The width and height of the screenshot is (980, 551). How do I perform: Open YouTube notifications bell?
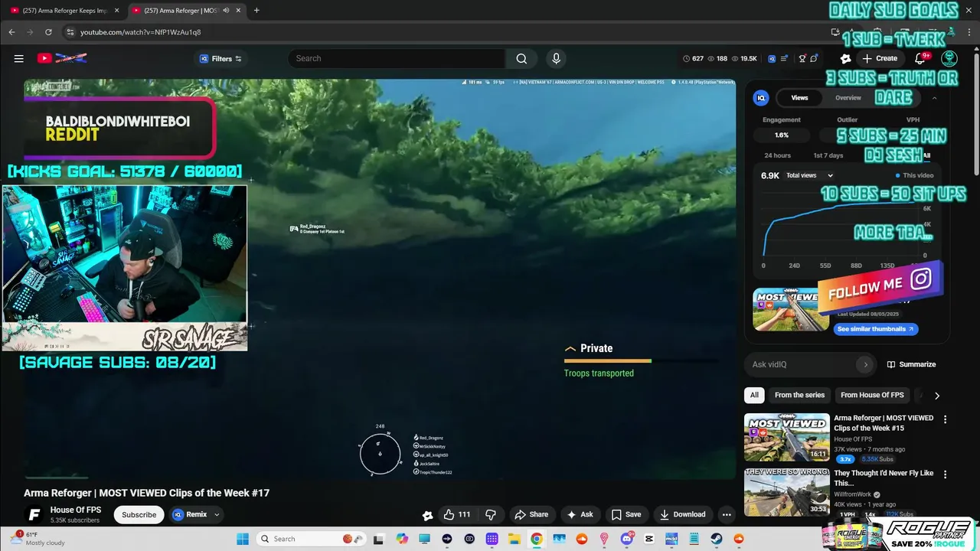point(920,58)
